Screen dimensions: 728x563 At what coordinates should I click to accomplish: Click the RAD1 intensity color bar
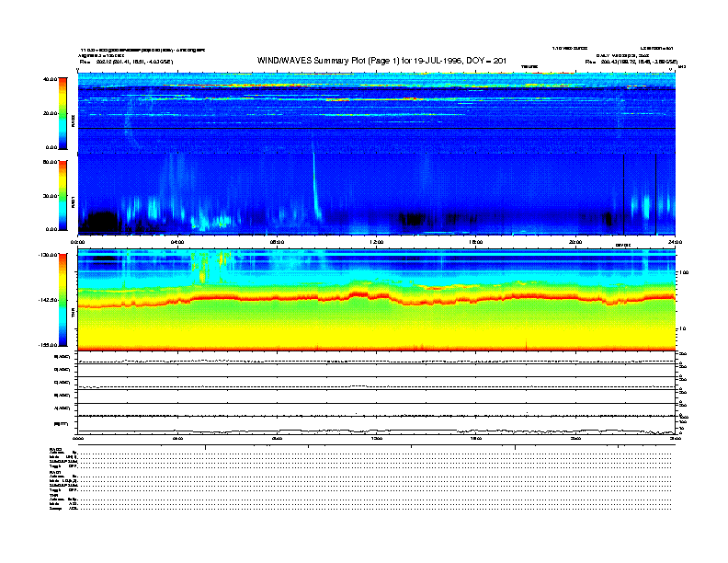[x=63, y=195]
